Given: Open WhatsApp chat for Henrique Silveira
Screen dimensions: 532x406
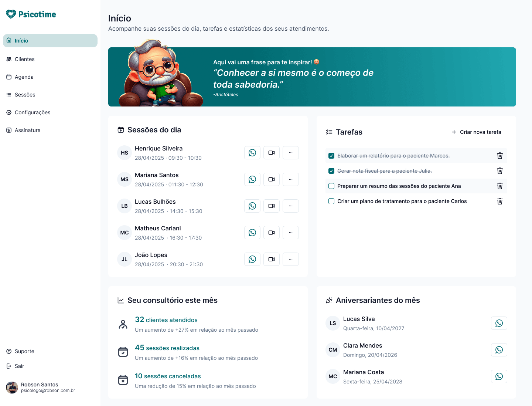Looking at the screenshot, I should click(x=252, y=153).
